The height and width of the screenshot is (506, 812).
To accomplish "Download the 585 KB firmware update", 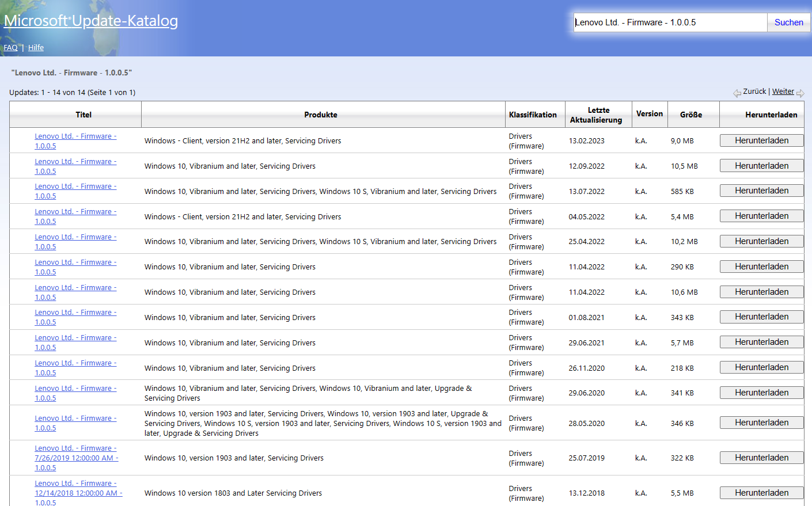I will click(761, 191).
